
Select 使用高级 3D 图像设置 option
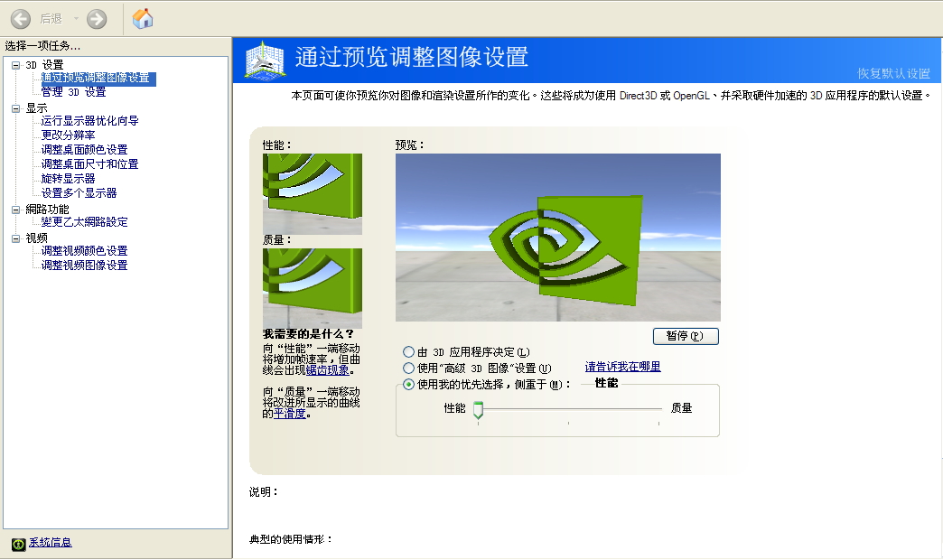click(408, 369)
